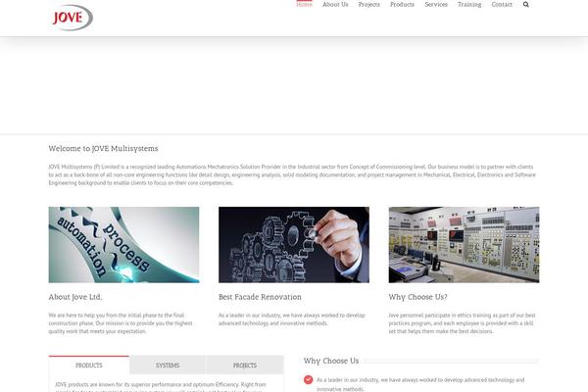
Task: Click the Best Facade Renovation heading
Action: [x=260, y=297]
